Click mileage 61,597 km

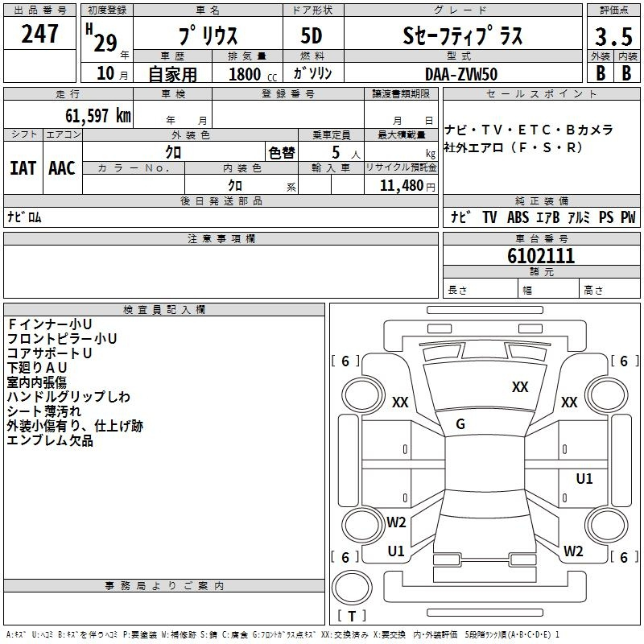point(98,115)
